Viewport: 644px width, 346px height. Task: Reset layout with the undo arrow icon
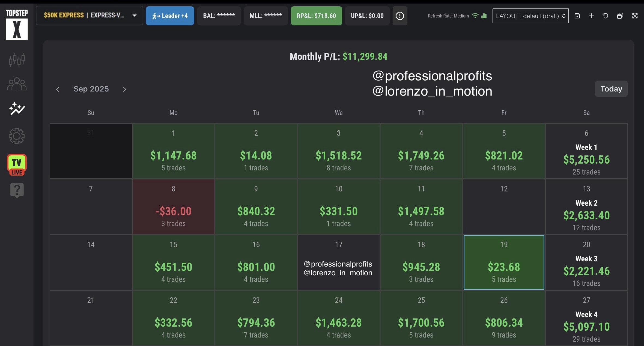click(605, 16)
